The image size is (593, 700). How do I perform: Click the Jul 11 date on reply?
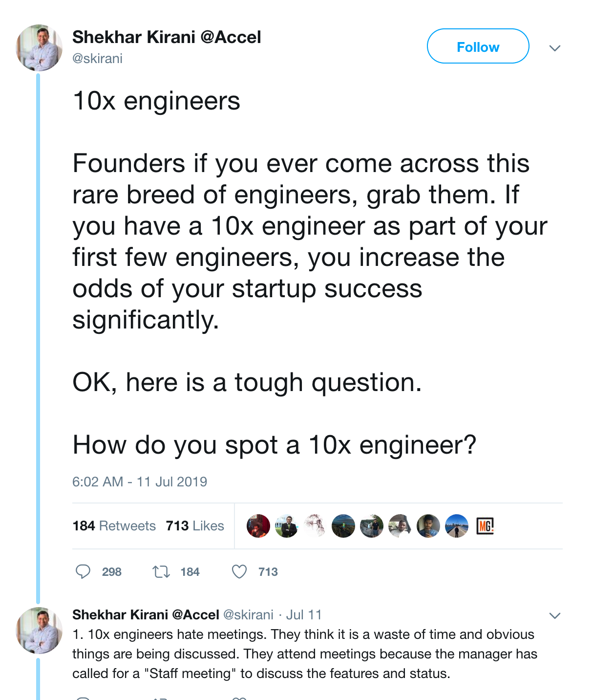304,615
